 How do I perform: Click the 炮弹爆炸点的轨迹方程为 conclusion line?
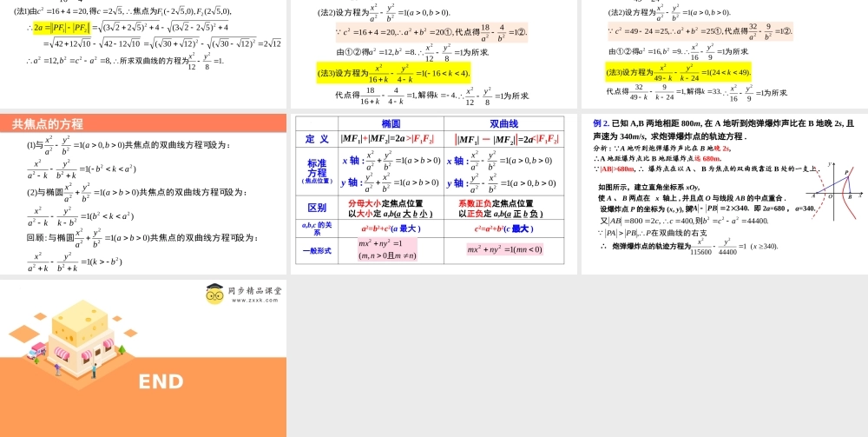point(690,247)
